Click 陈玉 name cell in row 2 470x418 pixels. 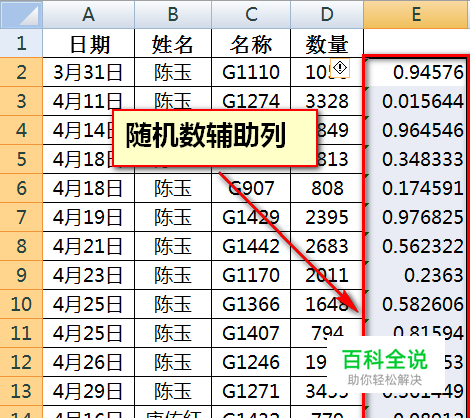point(173,72)
